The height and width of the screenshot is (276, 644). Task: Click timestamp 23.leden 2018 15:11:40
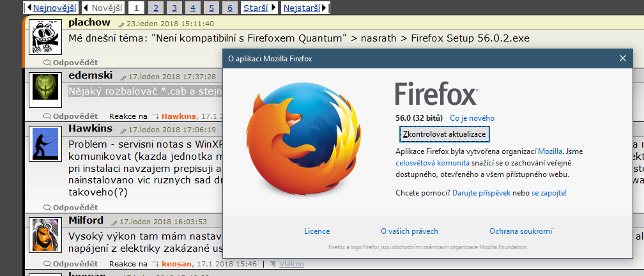coord(170,24)
